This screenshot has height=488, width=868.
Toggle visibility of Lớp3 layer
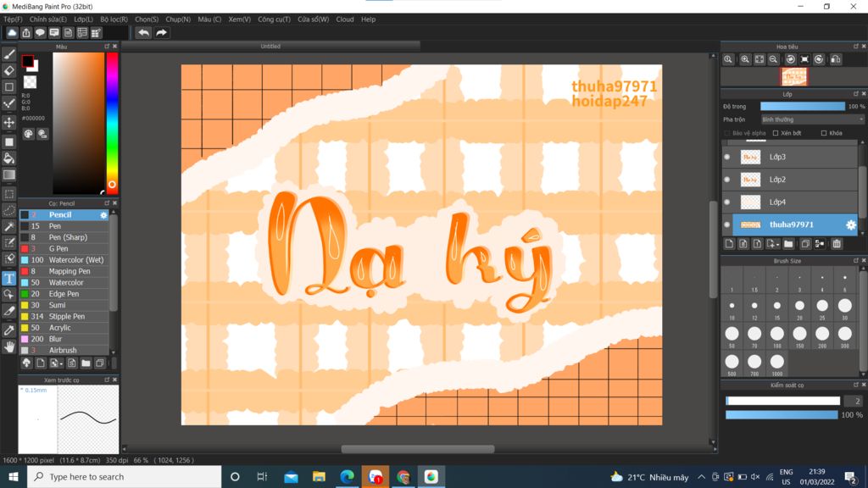point(727,157)
